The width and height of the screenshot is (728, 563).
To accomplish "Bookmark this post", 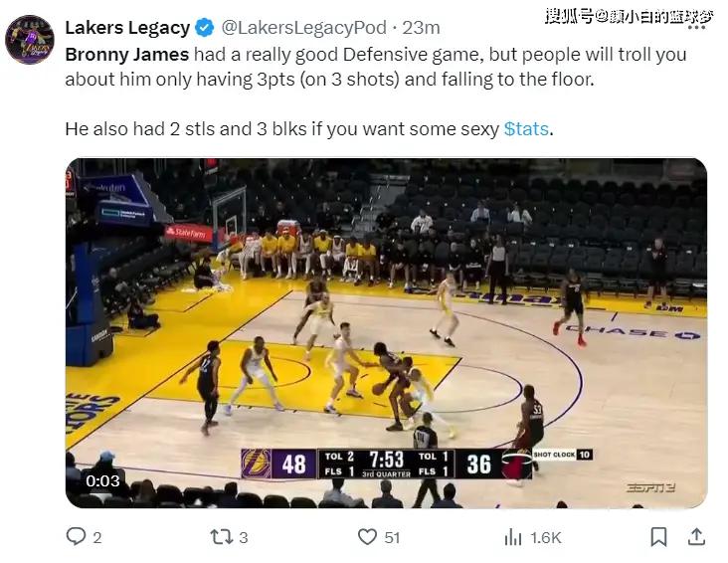I will click(x=658, y=537).
